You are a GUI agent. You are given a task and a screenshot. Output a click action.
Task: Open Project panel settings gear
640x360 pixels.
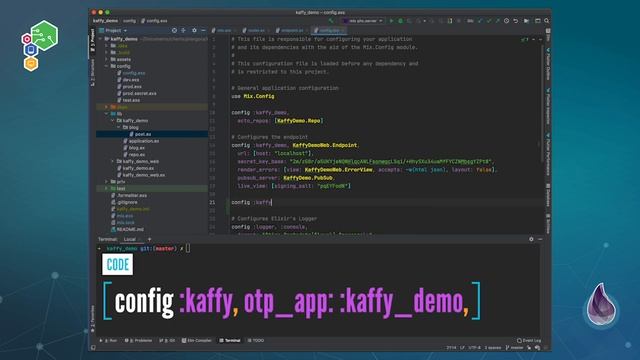[194, 30]
